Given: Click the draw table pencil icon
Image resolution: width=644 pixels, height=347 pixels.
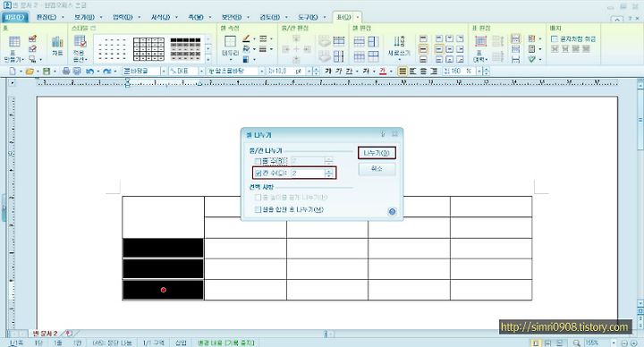Looking at the screenshot, I should 32,38.
